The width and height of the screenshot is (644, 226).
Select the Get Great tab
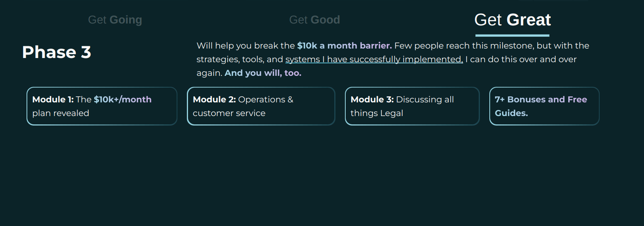[512, 20]
